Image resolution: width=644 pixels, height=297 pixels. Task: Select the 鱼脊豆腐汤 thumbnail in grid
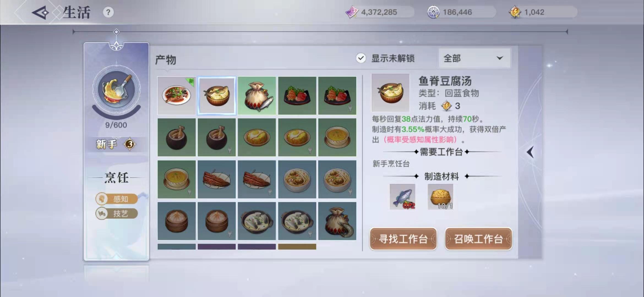(x=217, y=95)
